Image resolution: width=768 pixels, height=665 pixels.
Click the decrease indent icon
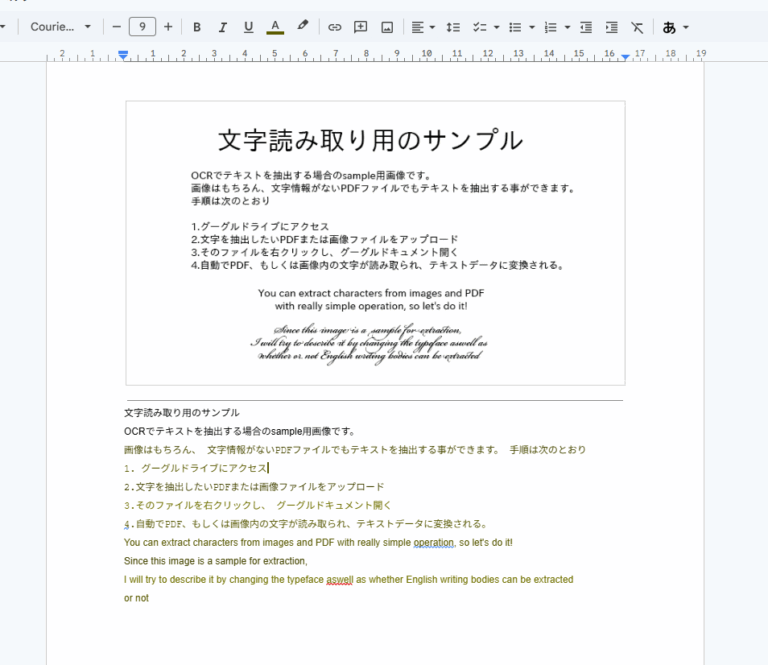(586, 27)
